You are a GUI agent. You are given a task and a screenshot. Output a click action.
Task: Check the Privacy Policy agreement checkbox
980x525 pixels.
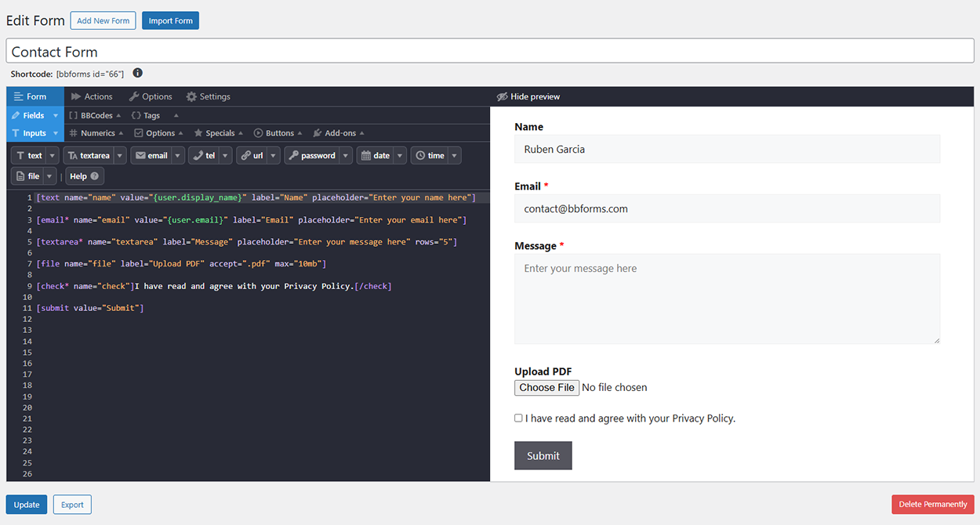[518, 418]
